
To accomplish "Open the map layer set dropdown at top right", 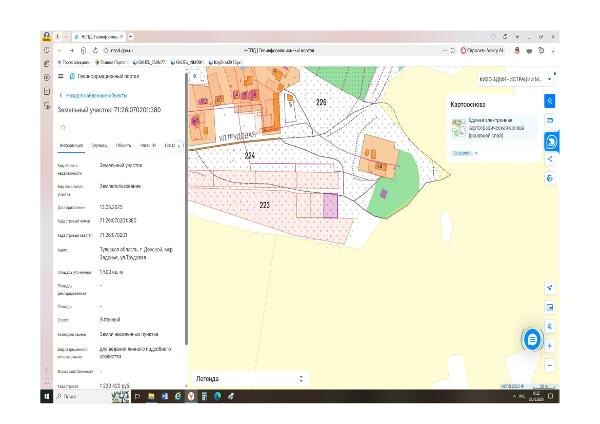I will pyautogui.click(x=515, y=79).
